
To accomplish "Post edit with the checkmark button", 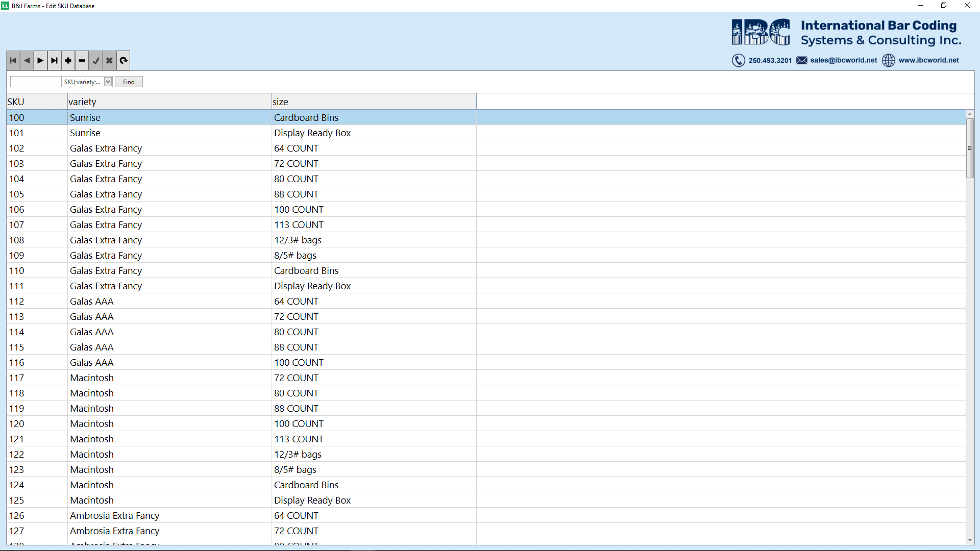I will pyautogui.click(x=96, y=61).
